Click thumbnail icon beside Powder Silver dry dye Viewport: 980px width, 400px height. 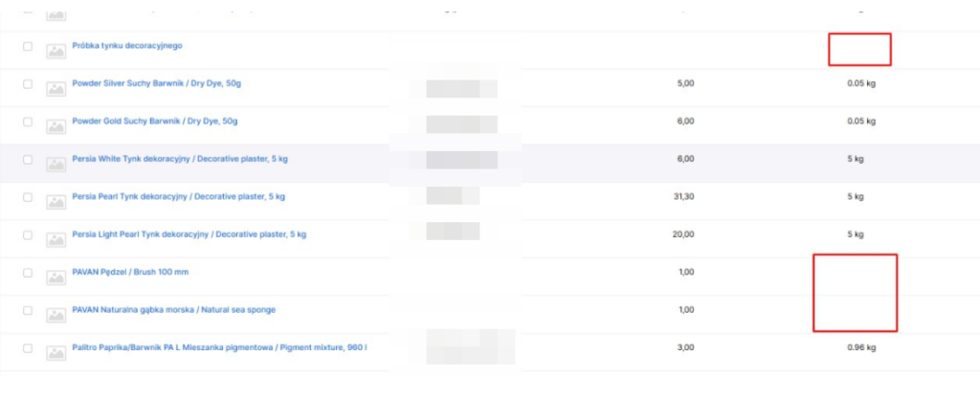click(56, 85)
